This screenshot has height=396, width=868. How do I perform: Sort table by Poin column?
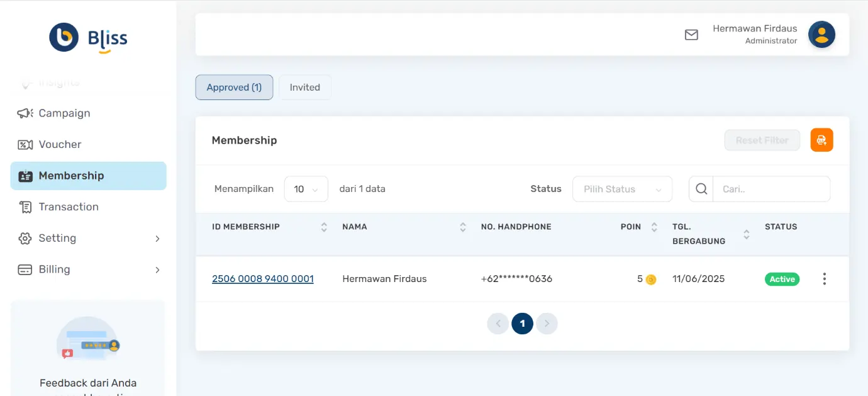click(654, 227)
